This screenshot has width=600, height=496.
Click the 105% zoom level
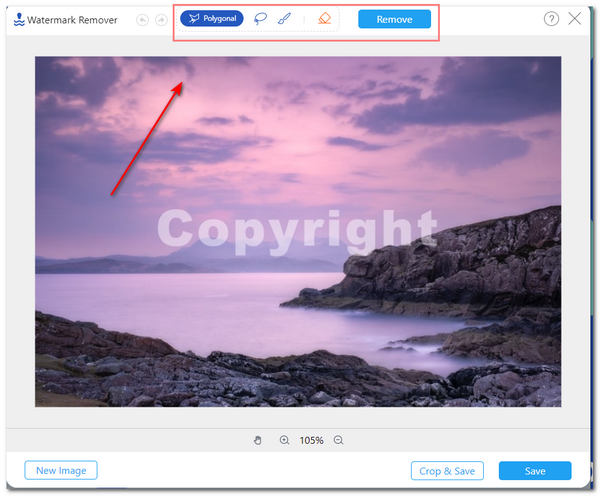(x=311, y=440)
